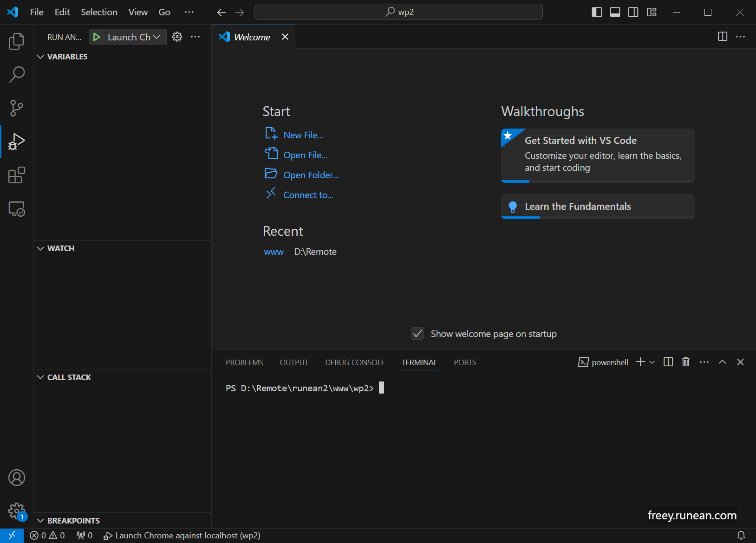Screen dimensions: 756x543
Task: Close the Welcome tab
Action: tap(285, 37)
